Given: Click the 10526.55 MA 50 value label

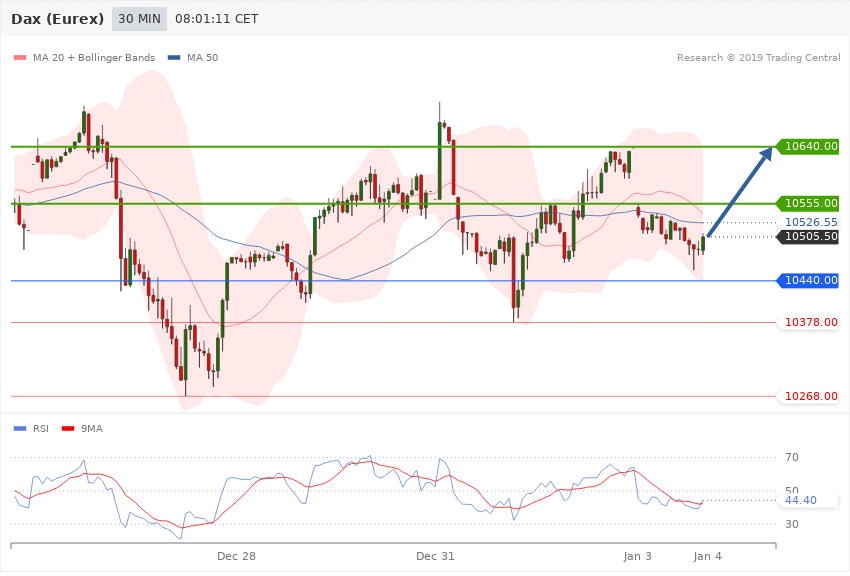Looking at the screenshot, I should click(x=808, y=222).
